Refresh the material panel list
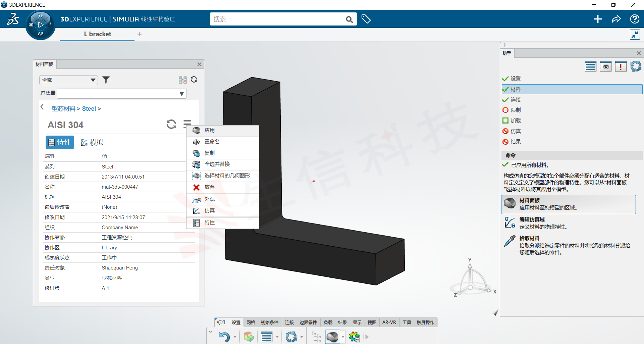Viewport: 644px width, 344px height. [x=194, y=80]
